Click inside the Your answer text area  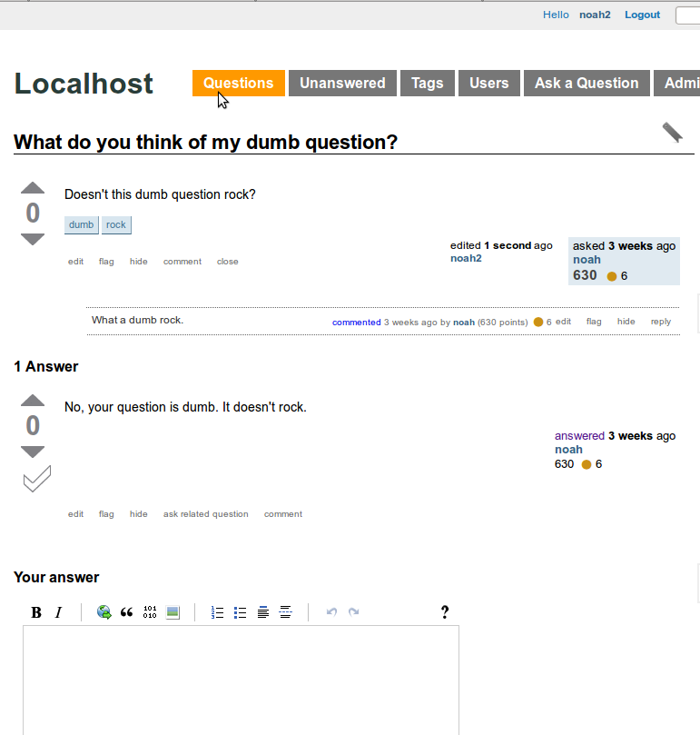click(x=241, y=677)
